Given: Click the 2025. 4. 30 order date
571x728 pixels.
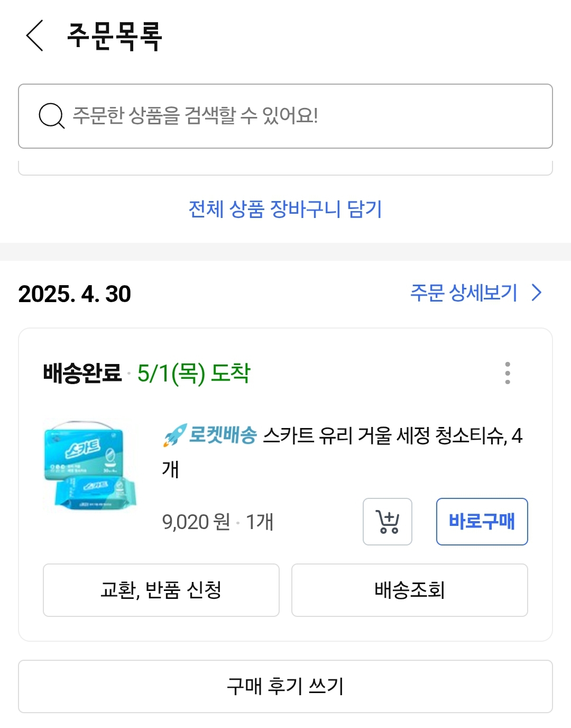Looking at the screenshot, I should (x=75, y=294).
